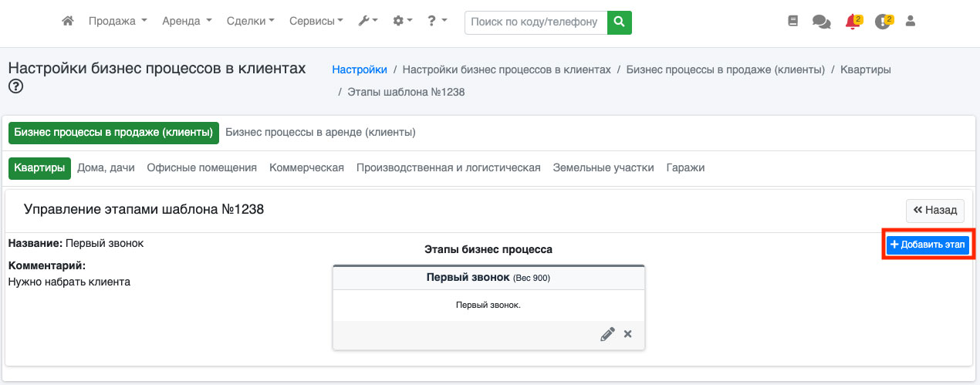The image size is (980, 385).
Task: Delete the Первый звонок stage with X
Action: click(627, 334)
